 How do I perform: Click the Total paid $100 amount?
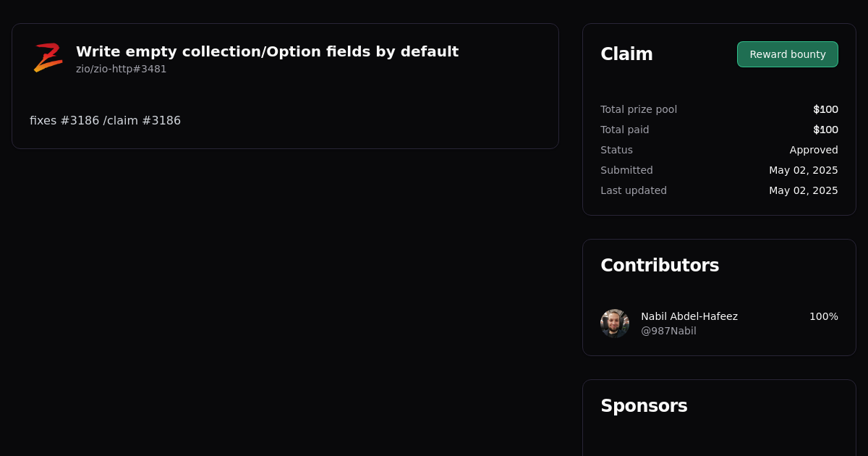pyautogui.click(x=825, y=130)
